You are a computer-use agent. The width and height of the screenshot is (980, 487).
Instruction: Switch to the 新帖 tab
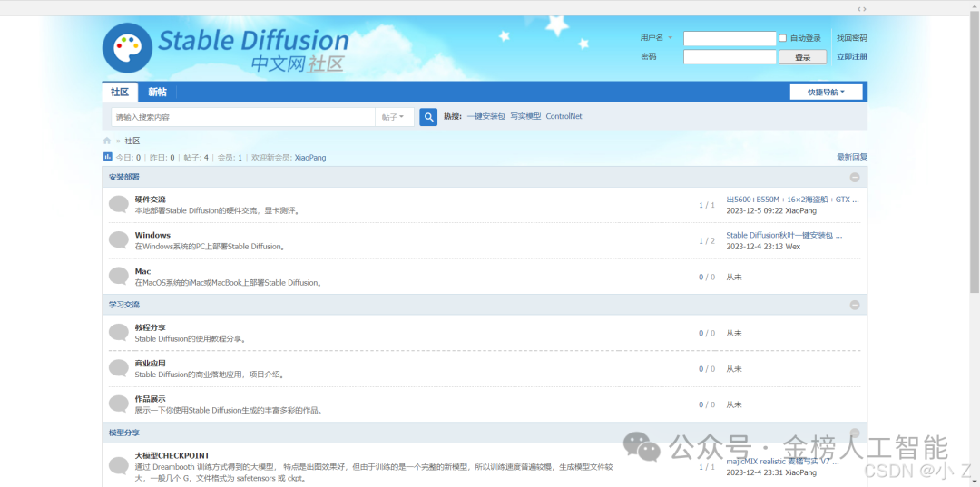158,92
